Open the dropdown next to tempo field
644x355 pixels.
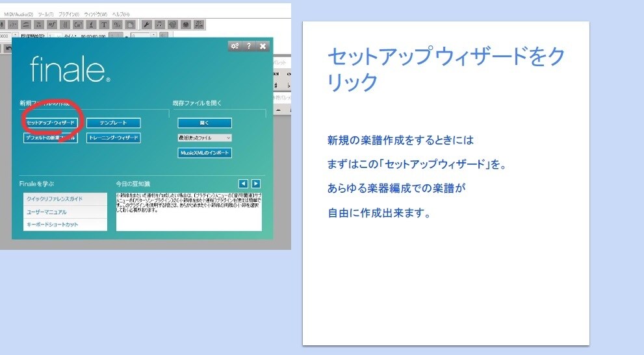[x=55, y=35]
